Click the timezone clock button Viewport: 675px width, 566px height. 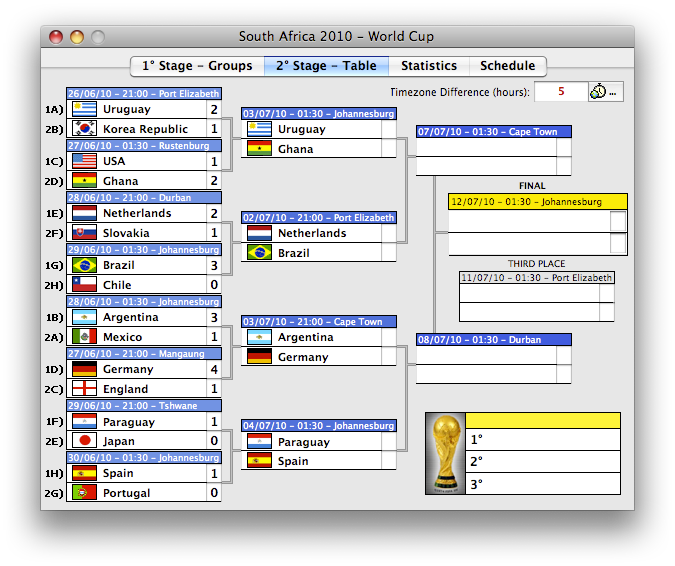point(605,92)
